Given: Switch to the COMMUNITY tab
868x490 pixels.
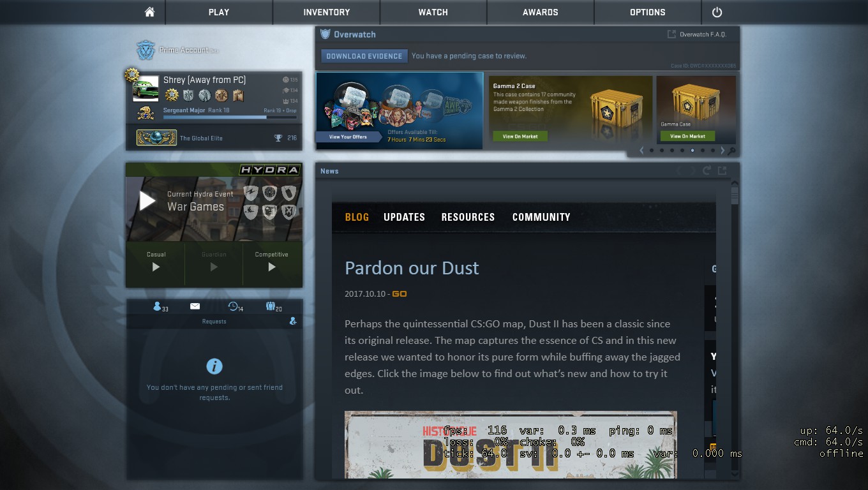Looking at the screenshot, I should pos(541,217).
